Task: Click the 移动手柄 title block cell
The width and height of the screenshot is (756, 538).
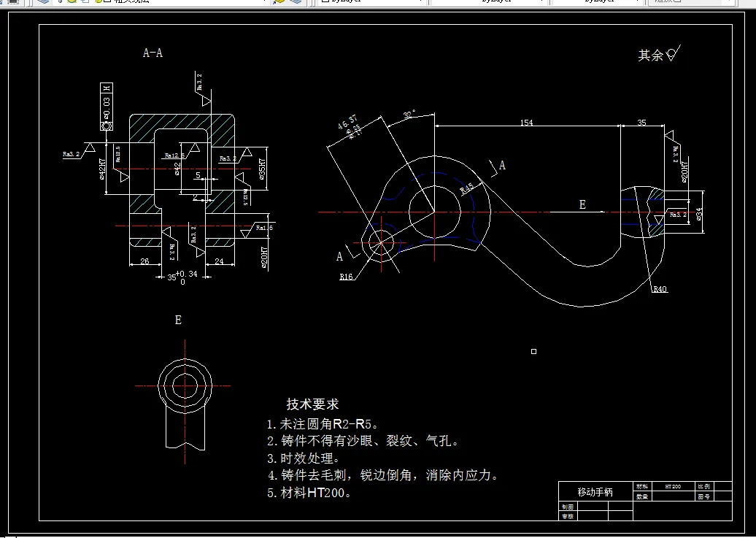Action: pyautogui.click(x=595, y=491)
